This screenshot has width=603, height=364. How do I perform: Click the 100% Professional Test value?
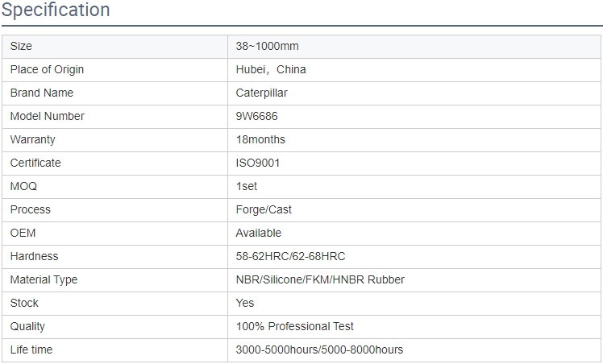point(294,326)
